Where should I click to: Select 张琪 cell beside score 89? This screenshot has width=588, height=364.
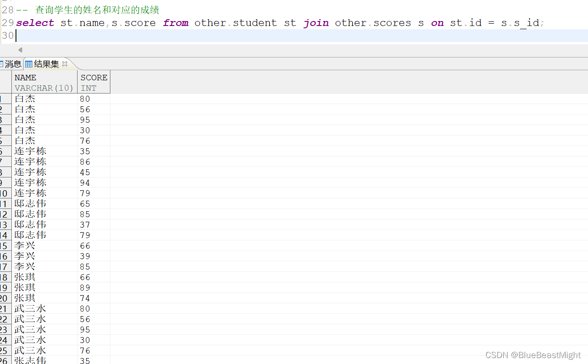coord(44,287)
